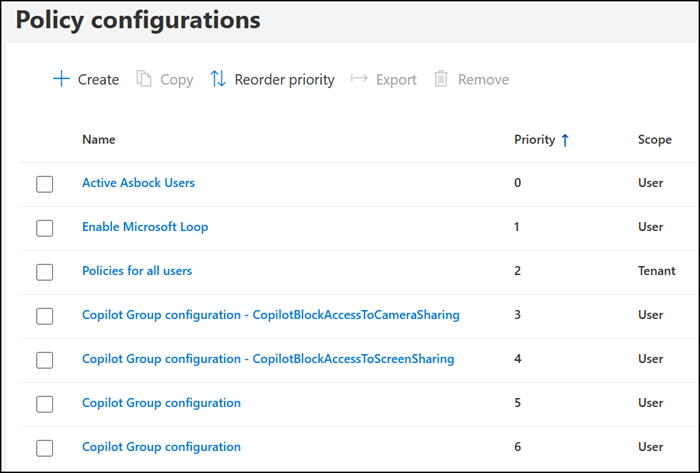Click the plus icon next to Create
This screenshot has height=473, width=700.
(61, 79)
